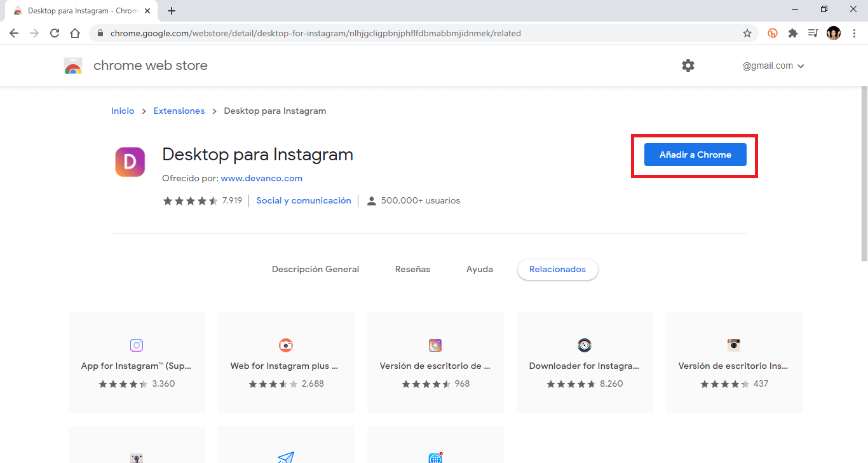Click the 2.688 rating count

click(x=313, y=384)
